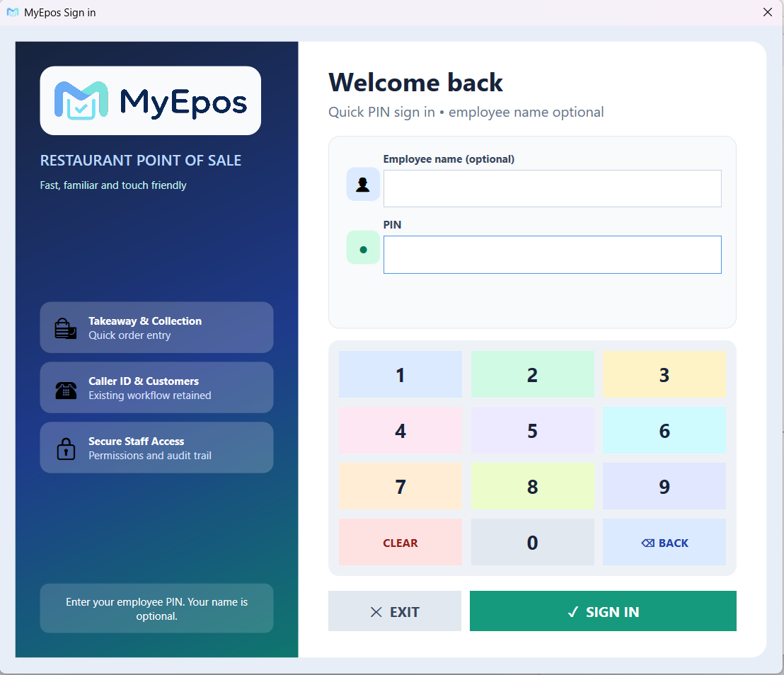784x675 pixels.
Task: Click "Permissions and audit trail" subtitle
Action: (149, 455)
